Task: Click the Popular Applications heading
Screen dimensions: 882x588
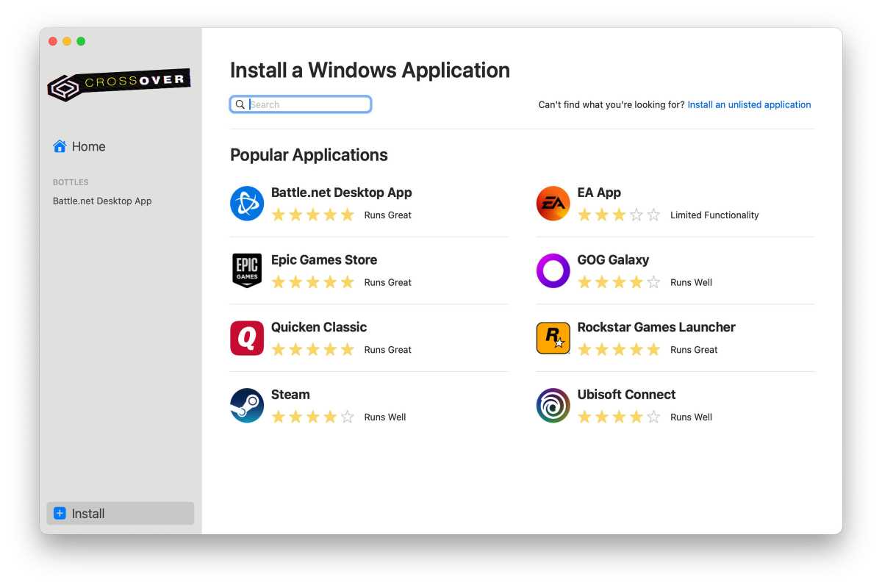Action: (x=309, y=155)
